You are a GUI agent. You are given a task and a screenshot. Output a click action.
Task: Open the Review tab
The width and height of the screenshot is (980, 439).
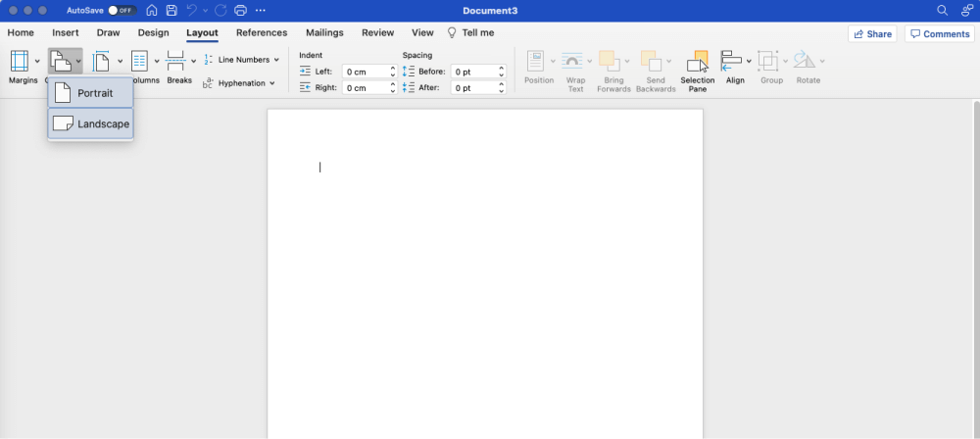coord(377,32)
